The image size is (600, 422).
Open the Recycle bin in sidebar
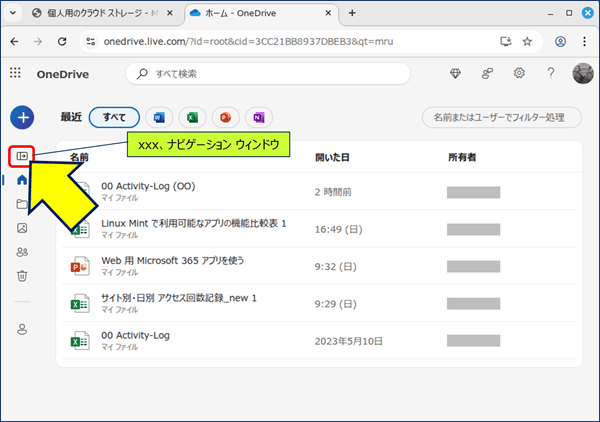[22, 276]
